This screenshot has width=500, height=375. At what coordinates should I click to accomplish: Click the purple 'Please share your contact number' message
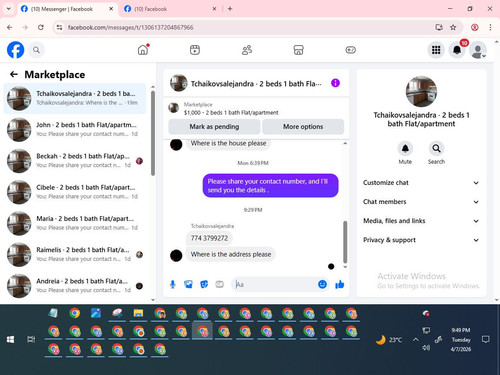click(x=270, y=186)
